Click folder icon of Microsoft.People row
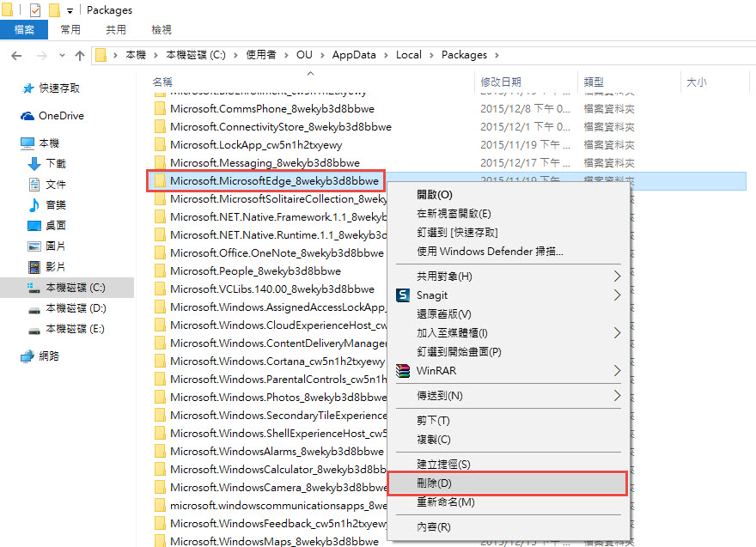This screenshot has height=547, width=756. pyautogui.click(x=160, y=271)
